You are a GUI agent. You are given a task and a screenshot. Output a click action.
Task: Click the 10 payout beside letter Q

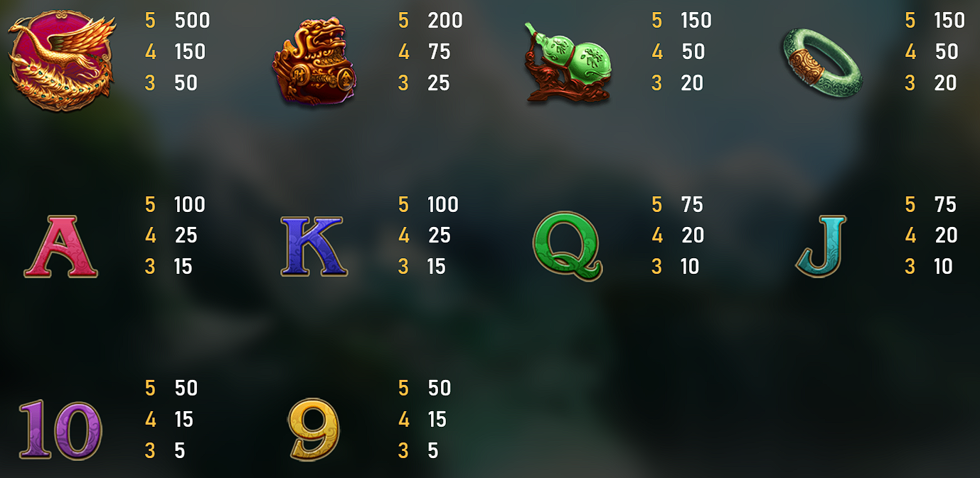tap(690, 267)
